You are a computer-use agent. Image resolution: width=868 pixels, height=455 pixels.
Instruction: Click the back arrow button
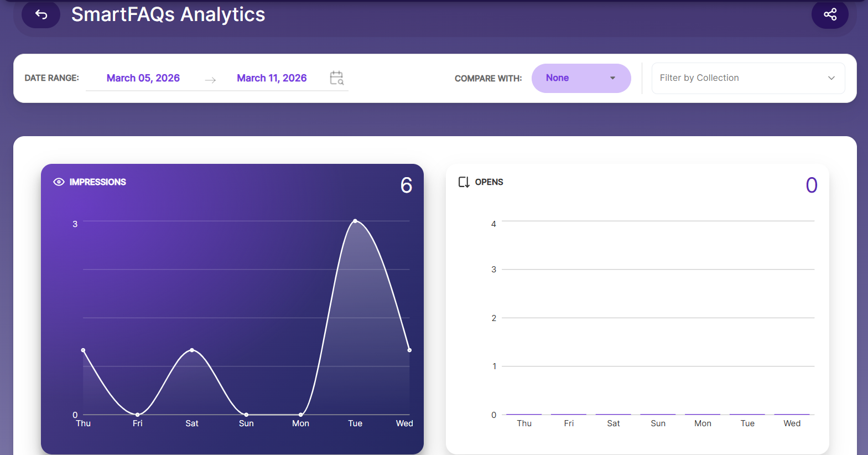[x=41, y=14]
